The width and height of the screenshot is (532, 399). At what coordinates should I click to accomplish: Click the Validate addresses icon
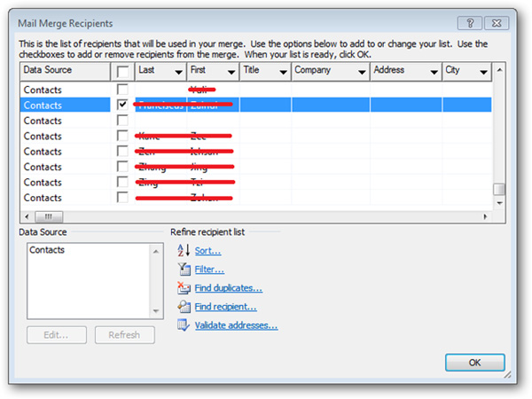pyautogui.click(x=184, y=325)
